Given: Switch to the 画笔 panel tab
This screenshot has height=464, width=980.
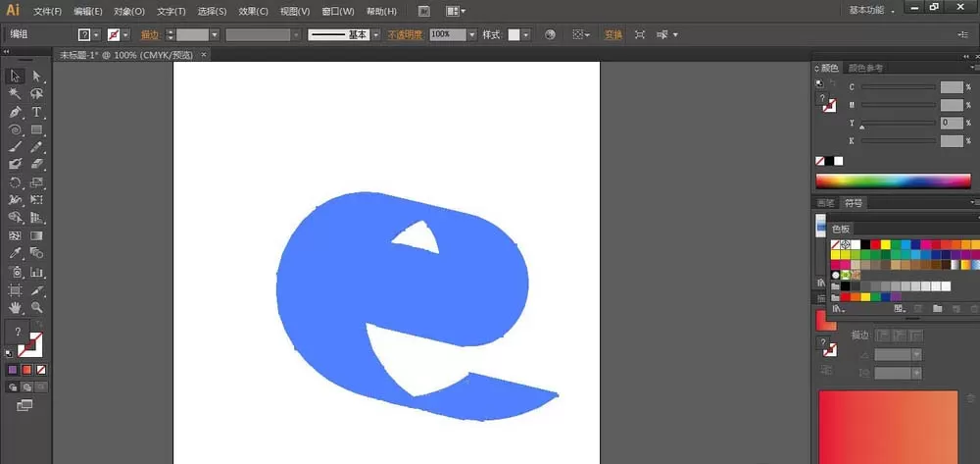Looking at the screenshot, I should tap(825, 203).
